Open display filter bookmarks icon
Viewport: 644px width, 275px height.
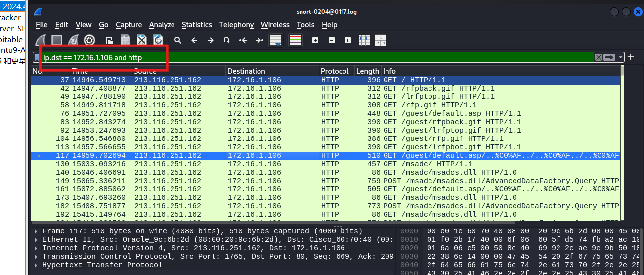[x=37, y=58]
